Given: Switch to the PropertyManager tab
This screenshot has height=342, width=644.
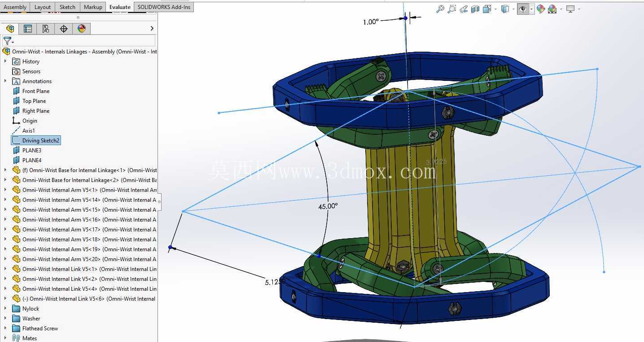Looking at the screenshot, I should (28, 29).
